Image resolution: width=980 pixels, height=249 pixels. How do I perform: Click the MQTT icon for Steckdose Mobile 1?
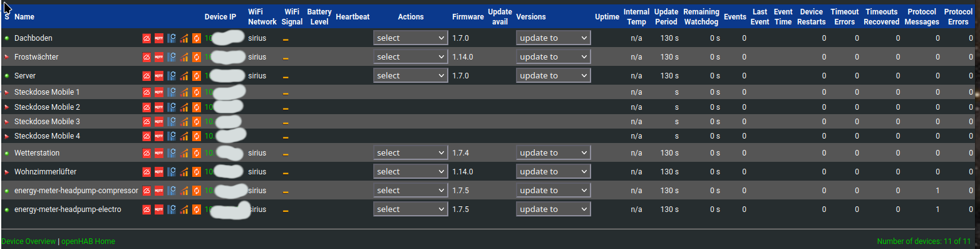159,92
